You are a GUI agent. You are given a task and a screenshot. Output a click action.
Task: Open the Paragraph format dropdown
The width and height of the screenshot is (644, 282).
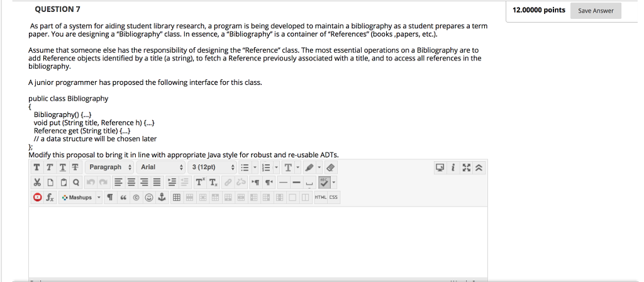click(109, 167)
